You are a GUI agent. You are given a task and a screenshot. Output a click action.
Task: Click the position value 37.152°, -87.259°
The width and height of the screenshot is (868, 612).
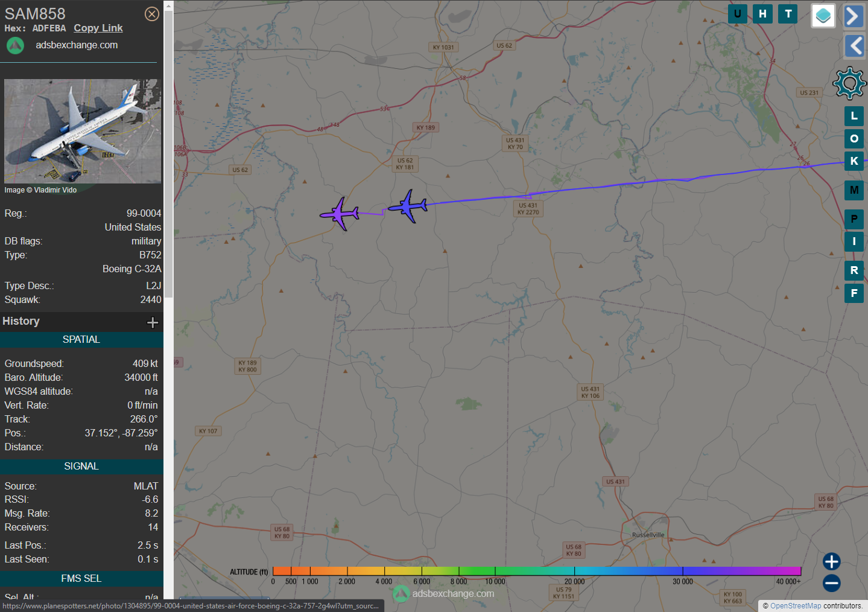point(121,433)
